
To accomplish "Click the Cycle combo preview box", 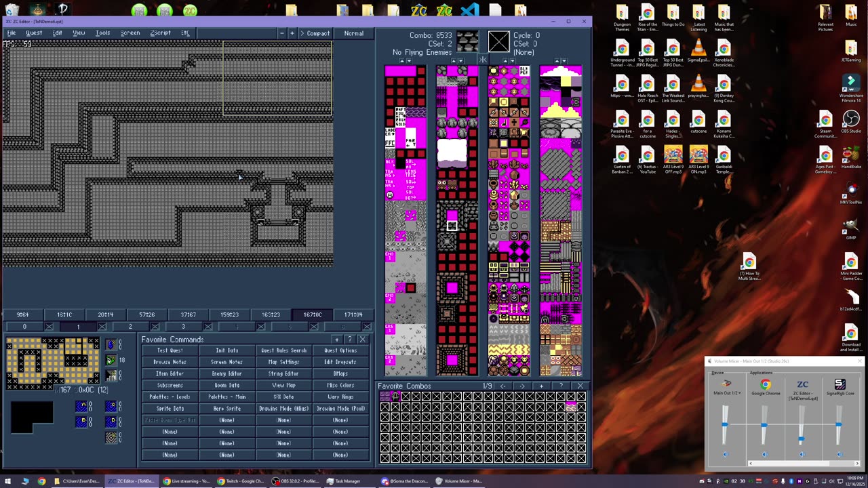I will point(498,42).
